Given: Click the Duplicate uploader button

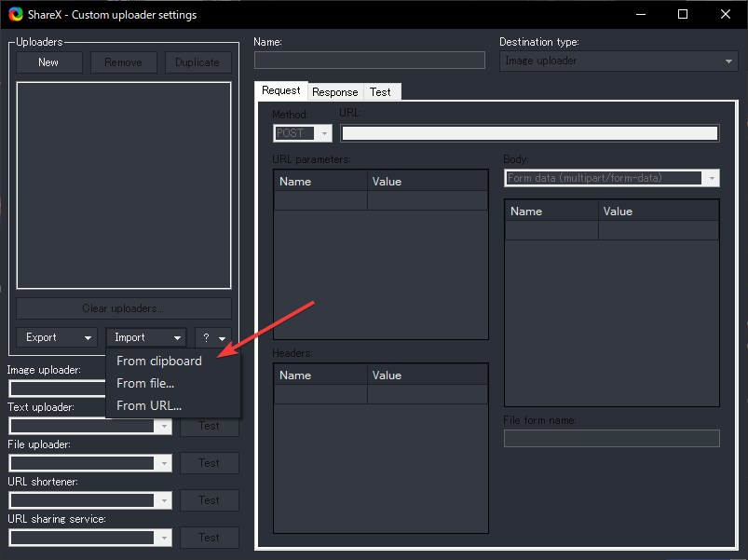Looking at the screenshot, I should (198, 62).
